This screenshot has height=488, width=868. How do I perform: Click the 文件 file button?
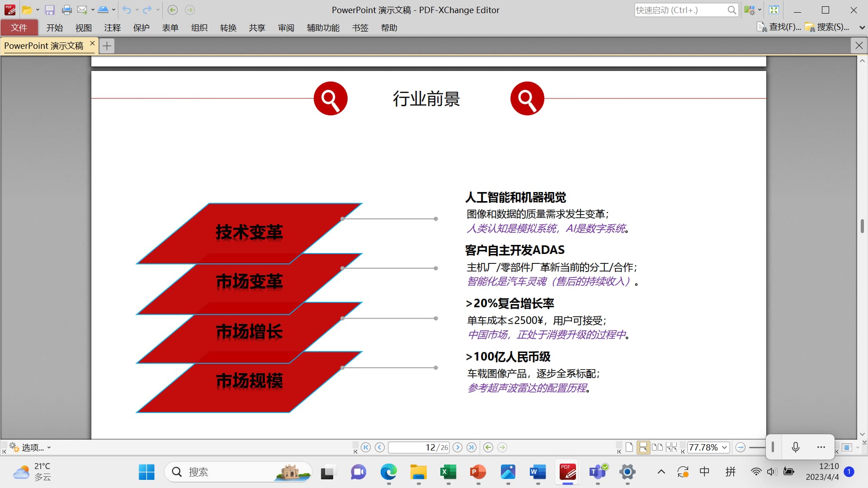19,28
